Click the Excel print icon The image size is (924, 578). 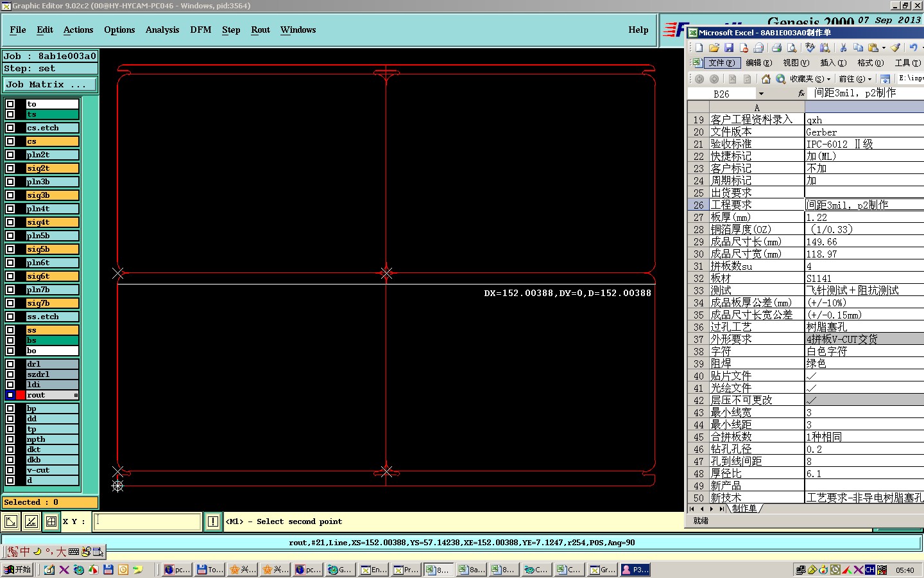(776, 48)
